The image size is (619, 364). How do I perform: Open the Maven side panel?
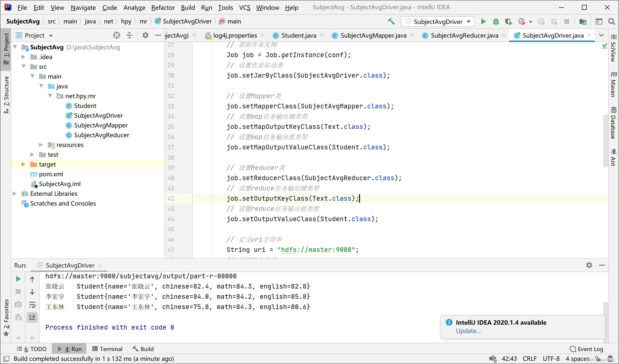[x=613, y=84]
